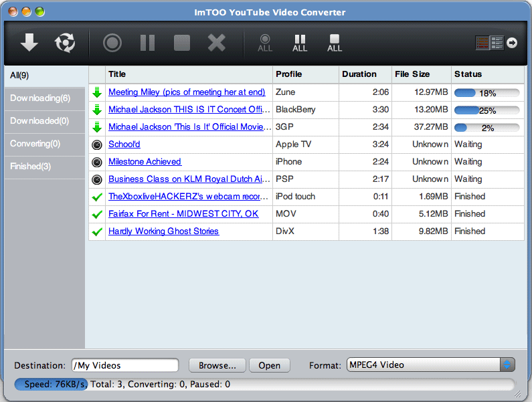532x402 pixels.
Task: Click the Pause ALL toolbar icon
Action: (300, 43)
